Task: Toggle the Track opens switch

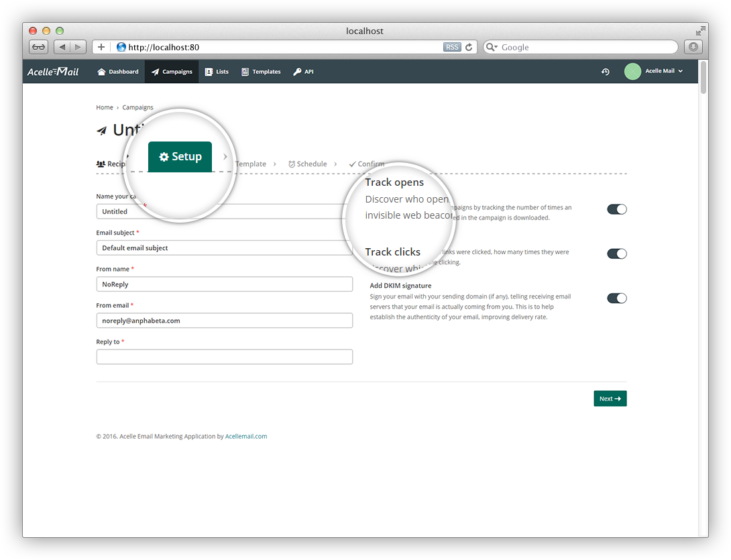Action: tap(617, 209)
